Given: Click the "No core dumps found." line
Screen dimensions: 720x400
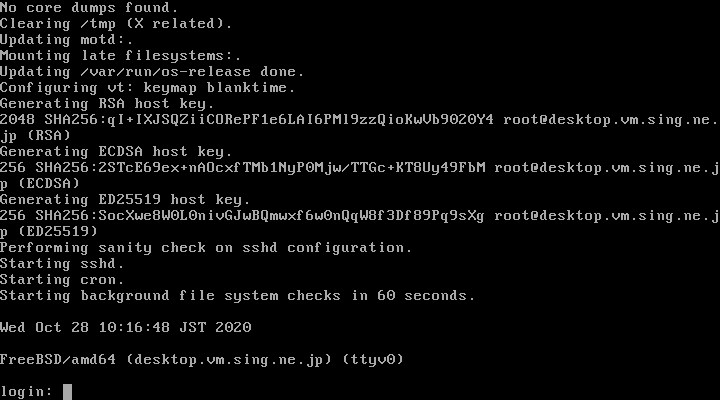Looking at the screenshot, I should [88, 7].
